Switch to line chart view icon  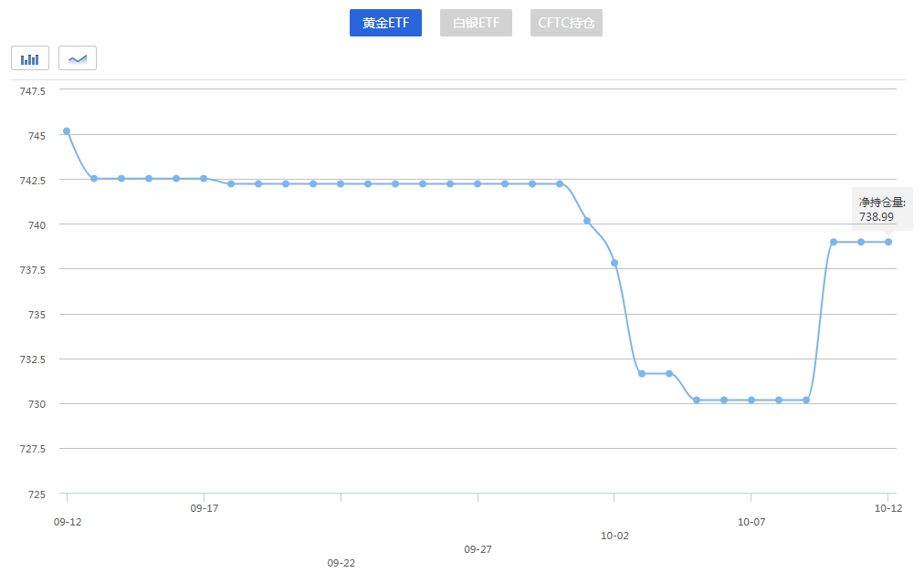coord(78,58)
